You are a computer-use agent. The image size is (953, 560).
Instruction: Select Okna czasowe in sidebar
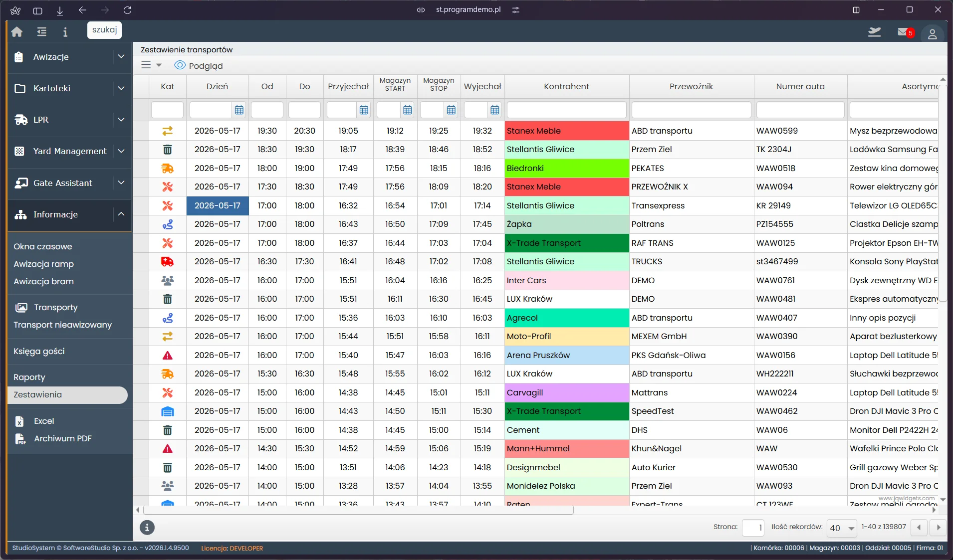[x=43, y=246]
